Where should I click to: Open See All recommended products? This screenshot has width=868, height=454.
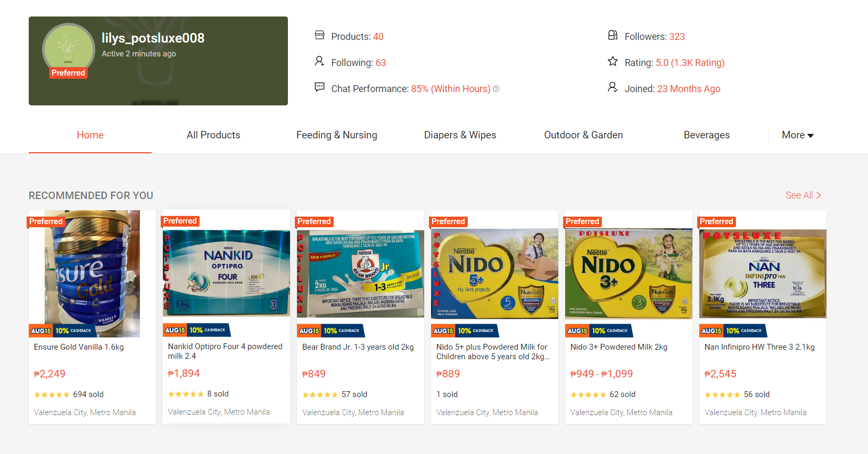coord(803,195)
